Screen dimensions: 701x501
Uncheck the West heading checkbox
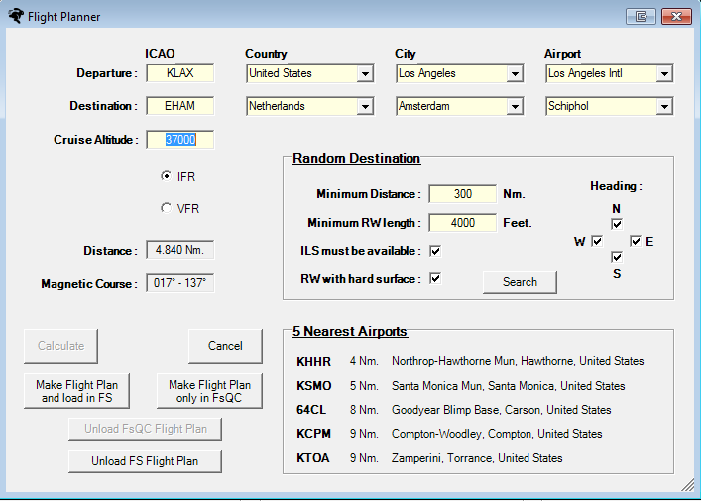tap(597, 241)
